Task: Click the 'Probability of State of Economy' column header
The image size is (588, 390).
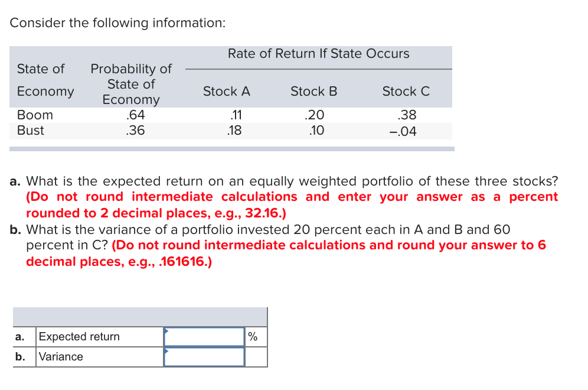Action: tap(130, 83)
